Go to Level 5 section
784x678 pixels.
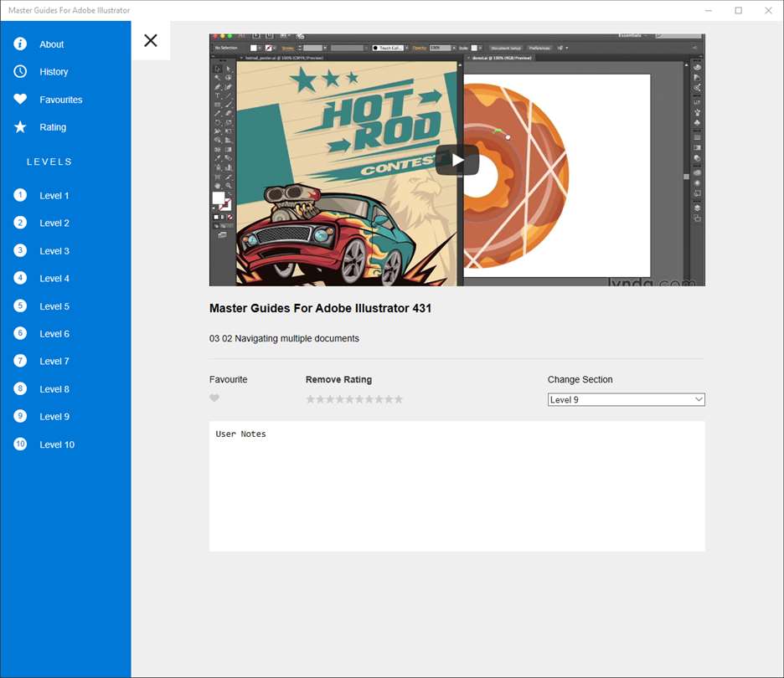65,306
